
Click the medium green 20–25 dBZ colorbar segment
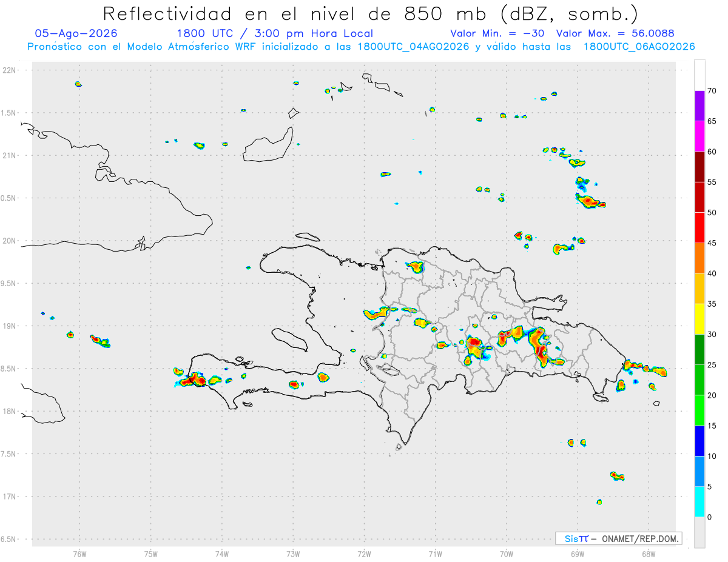(x=700, y=380)
